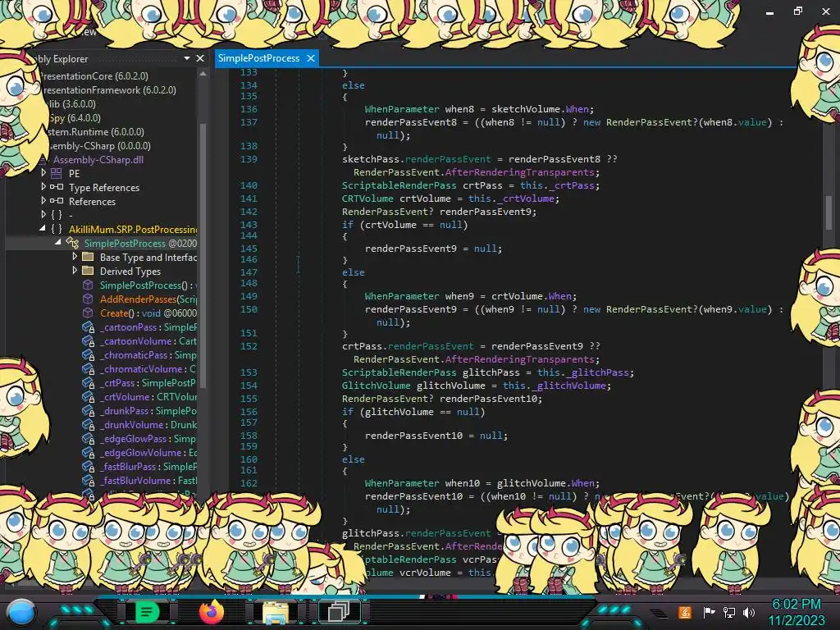Click the code editor vertical scrollbar thumb

[x=829, y=212]
